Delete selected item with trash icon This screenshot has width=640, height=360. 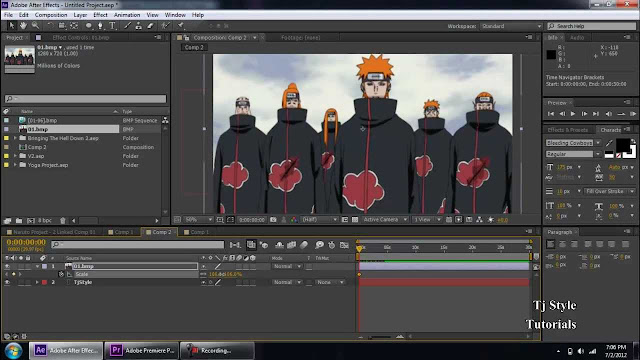pos(62,220)
